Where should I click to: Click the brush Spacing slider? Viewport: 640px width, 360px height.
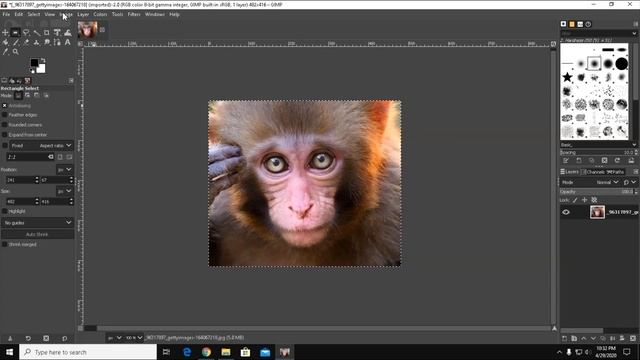(x=596, y=152)
